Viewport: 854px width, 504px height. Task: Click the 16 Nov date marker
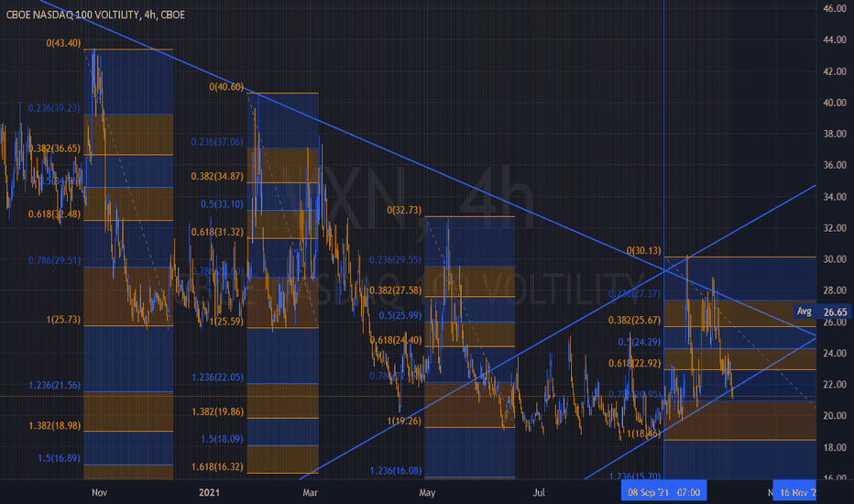point(795,492)
